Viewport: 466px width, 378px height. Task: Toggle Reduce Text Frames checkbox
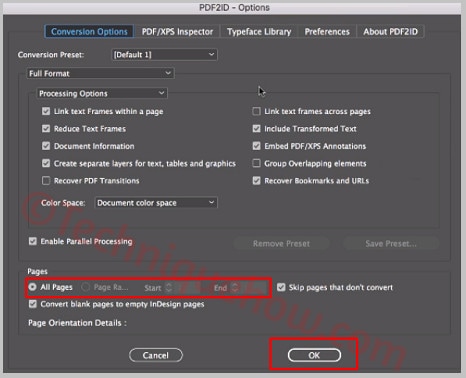point(46,128)
